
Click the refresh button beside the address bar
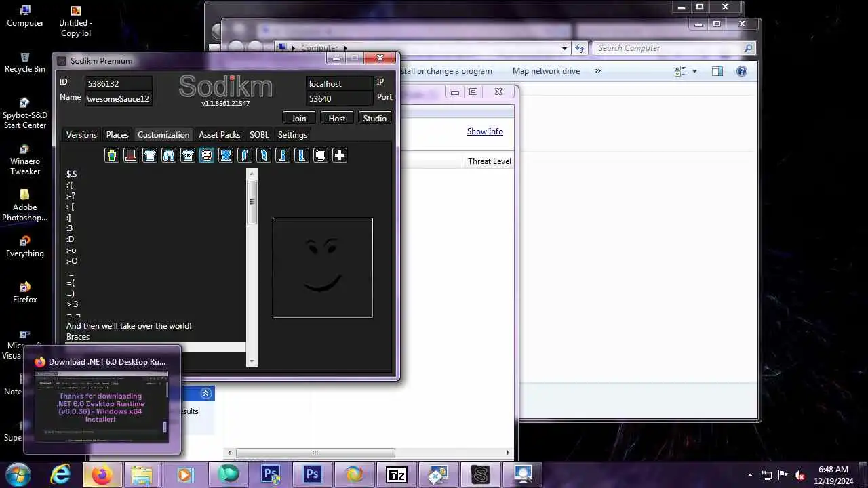580,48
